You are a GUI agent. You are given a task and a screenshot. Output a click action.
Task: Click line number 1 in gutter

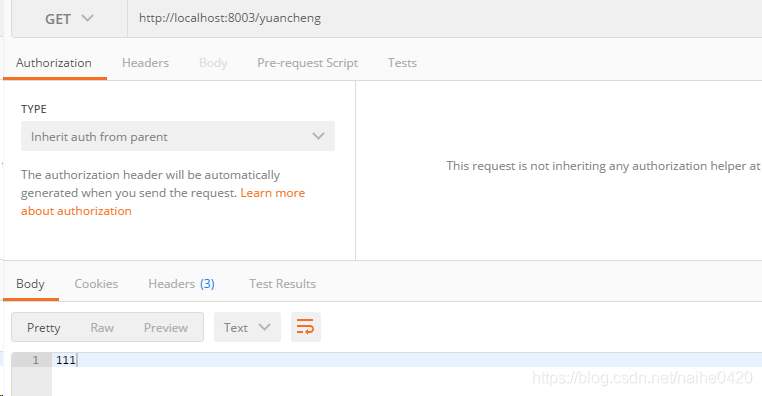(35, 360)
